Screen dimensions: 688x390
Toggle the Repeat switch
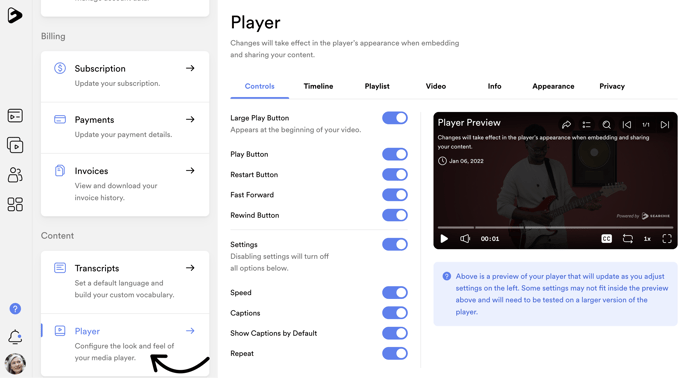[395, 354]
